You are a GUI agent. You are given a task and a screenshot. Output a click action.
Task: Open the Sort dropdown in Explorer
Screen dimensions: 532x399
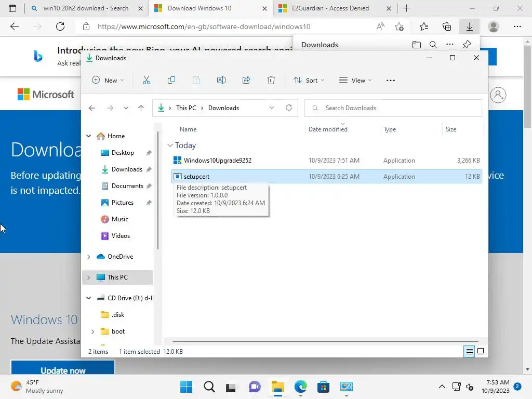(309, 81)
